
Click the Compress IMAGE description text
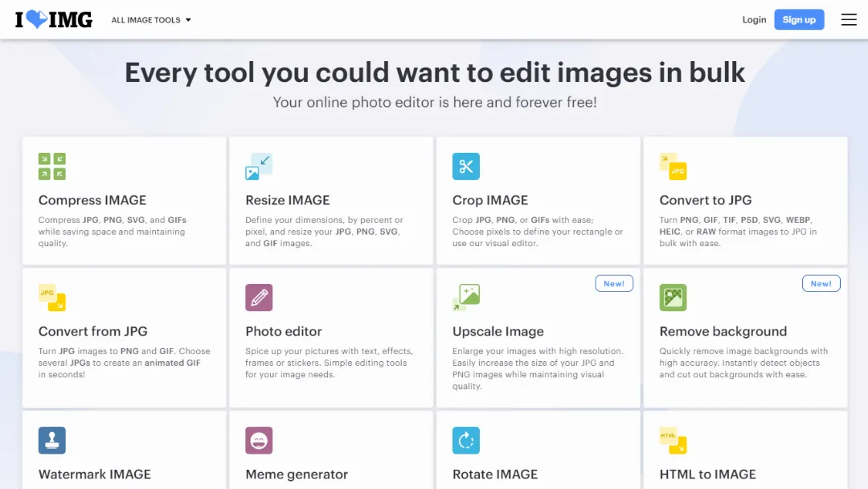[x=113, y=232]
